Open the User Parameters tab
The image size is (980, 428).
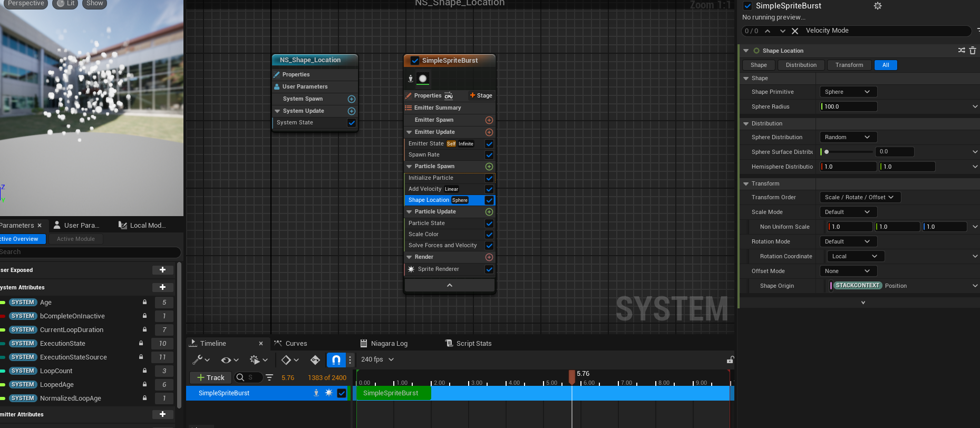77,226
